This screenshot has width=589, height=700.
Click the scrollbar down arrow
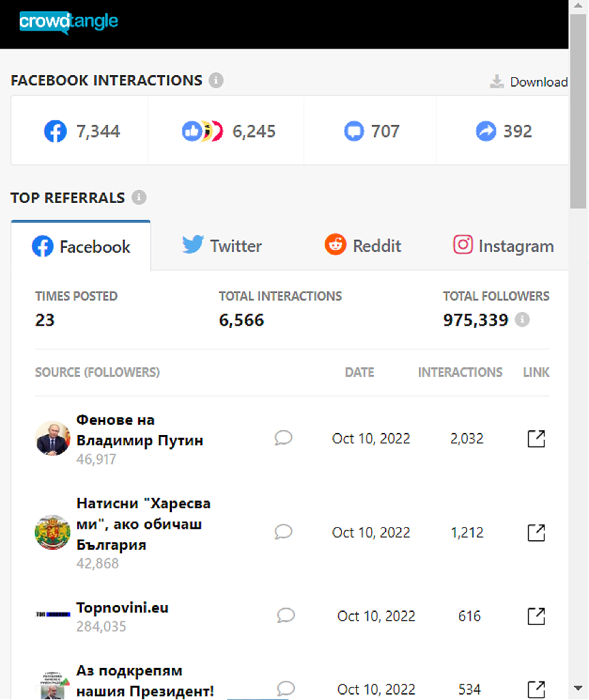pyautogui.click(x=578, y=688)
